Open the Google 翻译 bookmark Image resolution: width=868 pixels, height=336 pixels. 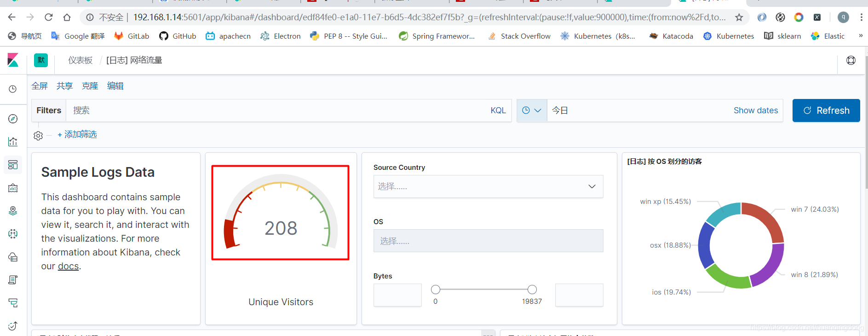(78, 36)
